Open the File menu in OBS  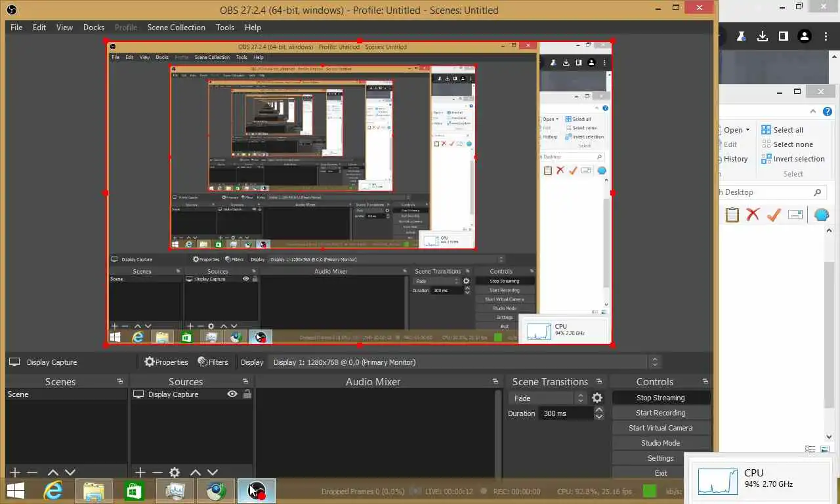coord(16,28)
